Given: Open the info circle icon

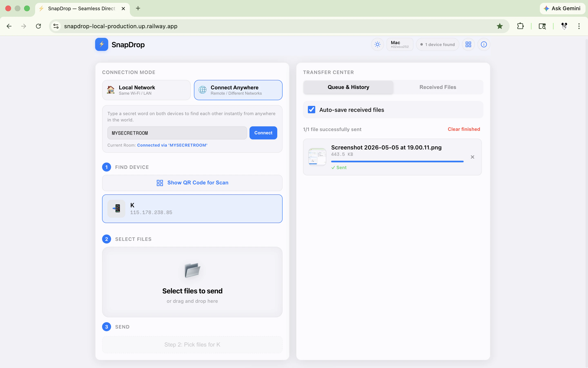Looking at the screenshot, I should (484, 44).
